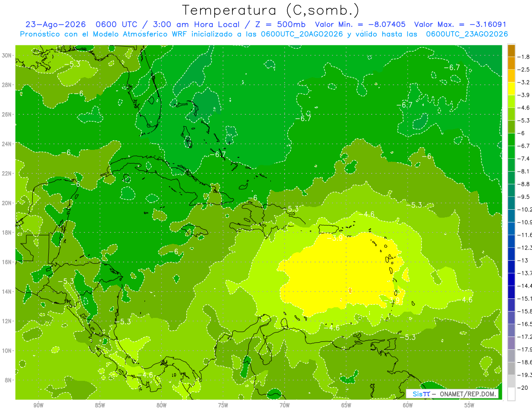Click the yellow swatch in the color scale
532x411 pixels.
pos(511,88)
